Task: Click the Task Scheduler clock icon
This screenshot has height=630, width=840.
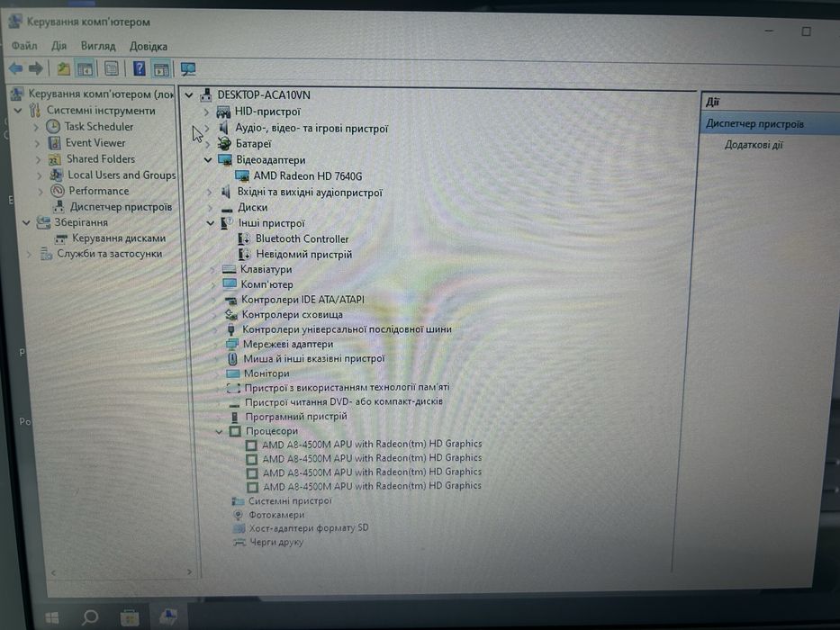Action: (x=53, y=127)
